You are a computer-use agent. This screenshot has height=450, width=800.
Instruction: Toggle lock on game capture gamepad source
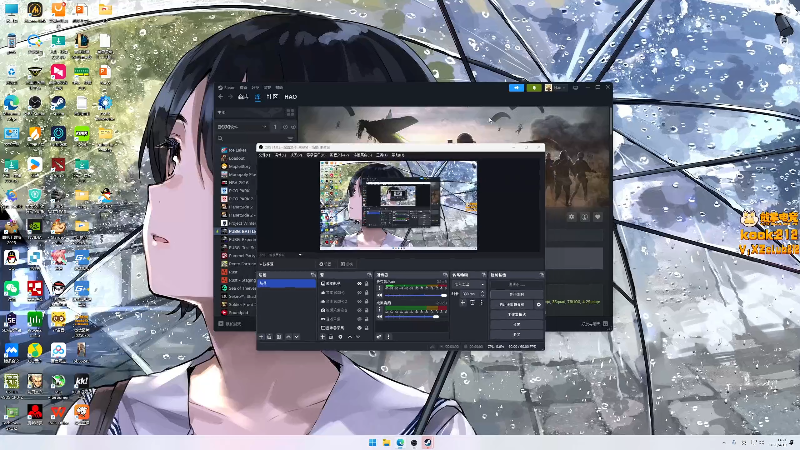click(x=366, y=319)
